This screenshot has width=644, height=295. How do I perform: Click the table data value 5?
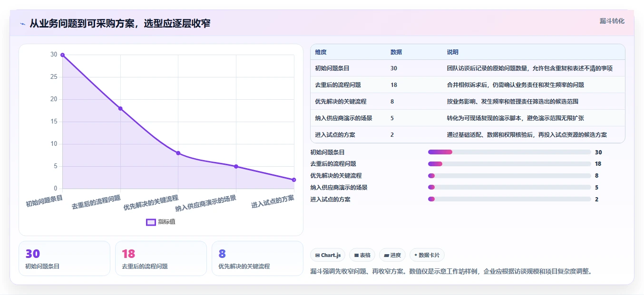392,118
